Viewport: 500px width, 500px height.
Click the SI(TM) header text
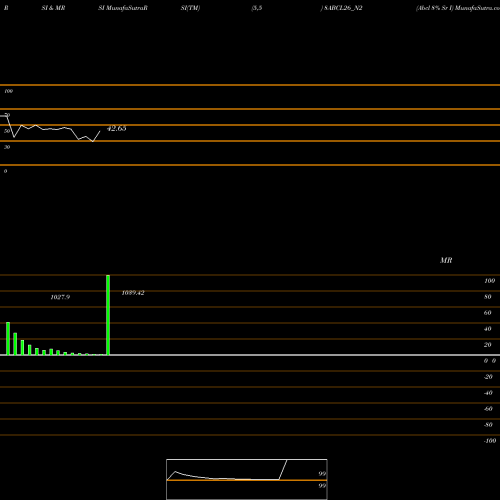click(190, 8)
